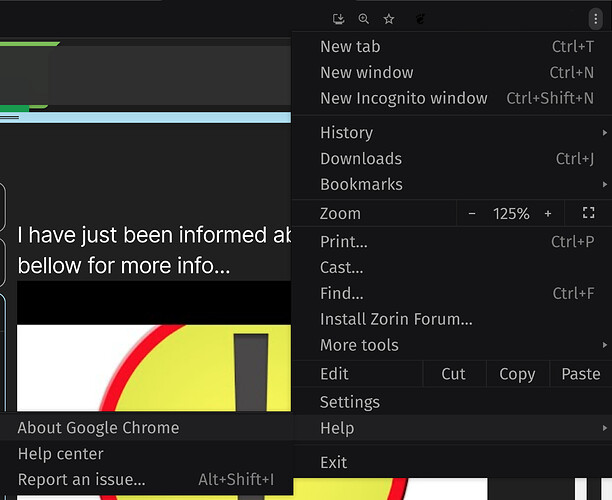Image resolution: width=612 pixels, height=500 pixels.
Task: Expand the Help submenu
Action: [x=452, y=428]
